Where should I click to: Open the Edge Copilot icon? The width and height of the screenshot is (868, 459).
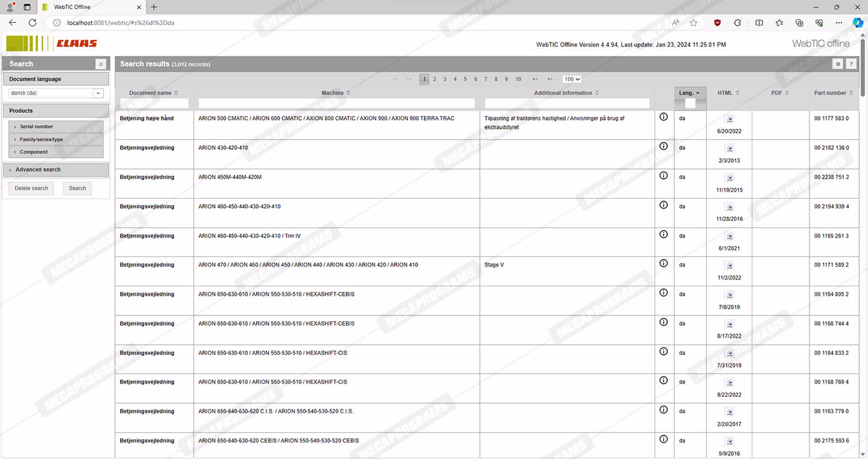click(857, 23)
